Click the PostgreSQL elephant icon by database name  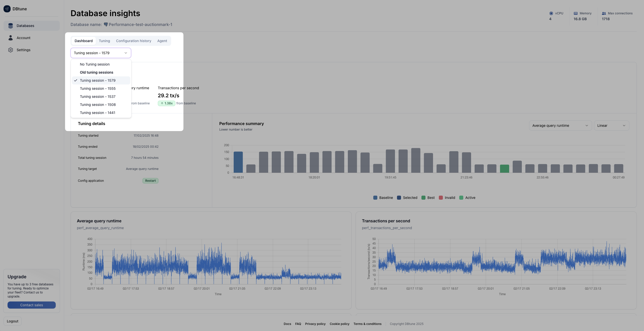[x=106, y=24]
